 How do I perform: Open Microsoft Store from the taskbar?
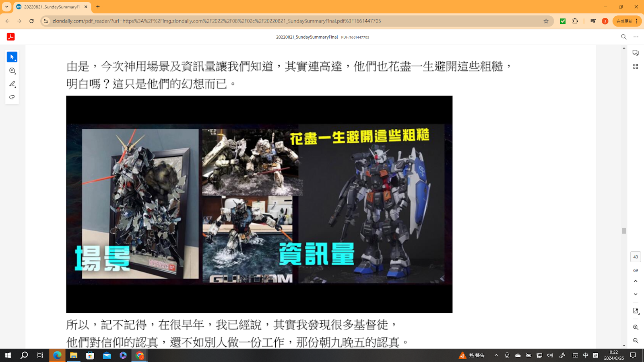click(90, 355)
